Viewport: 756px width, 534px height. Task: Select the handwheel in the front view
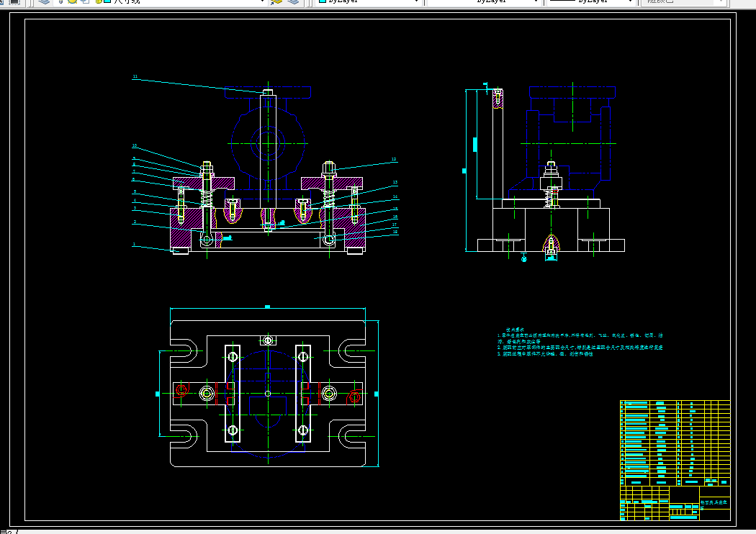[x=268, y=143]
